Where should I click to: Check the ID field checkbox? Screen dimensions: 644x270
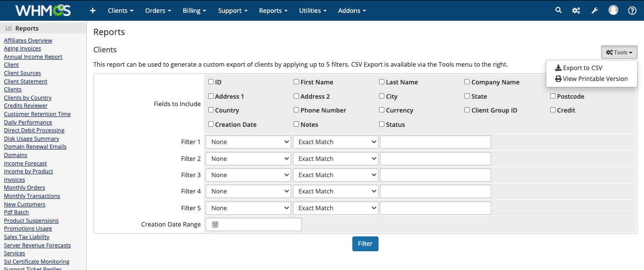point(211,82)
